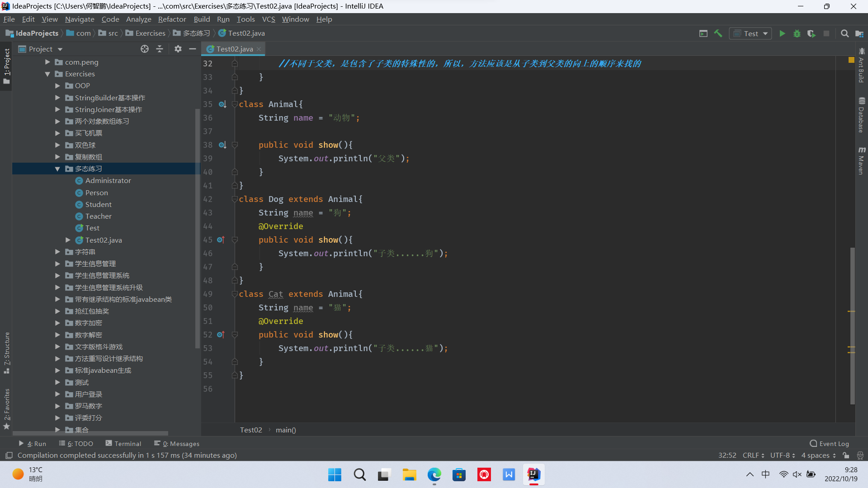Open the Terminal tool window
This screenshot has width=868, height=488.
123,444
